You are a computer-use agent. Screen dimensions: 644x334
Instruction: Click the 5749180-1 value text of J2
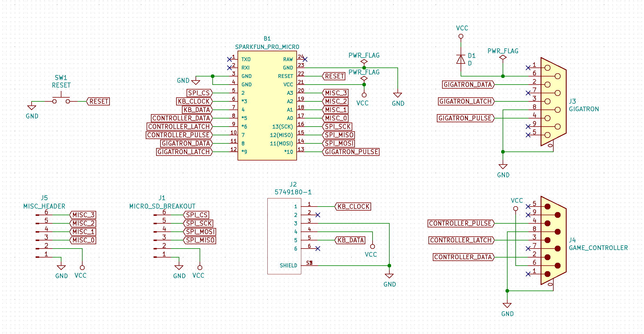[293, 192]
